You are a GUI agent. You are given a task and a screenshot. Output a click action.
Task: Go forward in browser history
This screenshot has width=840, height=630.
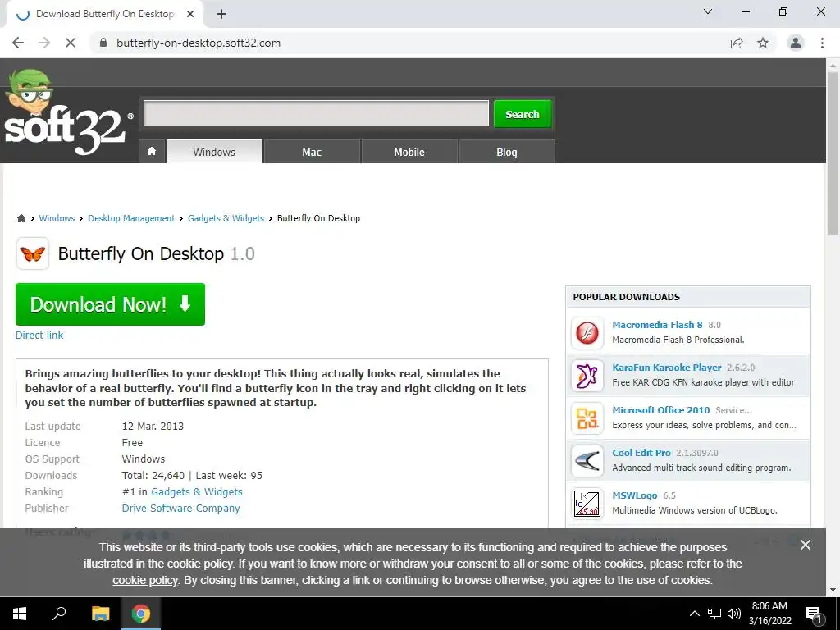44,43
